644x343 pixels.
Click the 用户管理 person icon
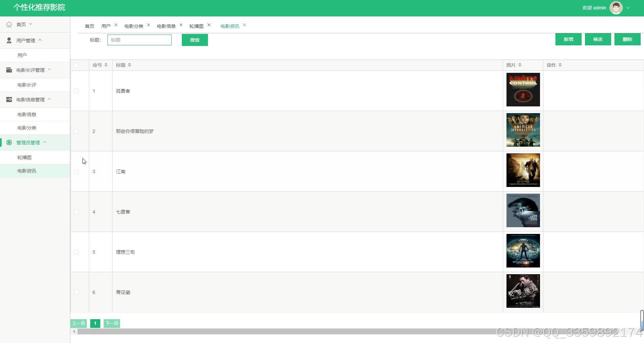(x=9, y=40)
